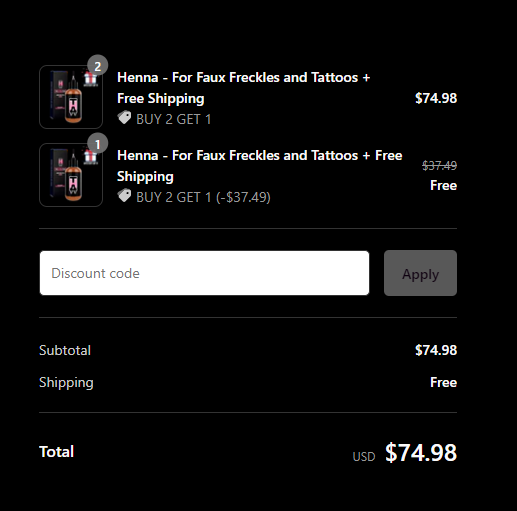
Task: Click the Apply discount button
Action: tap(420, 273)
